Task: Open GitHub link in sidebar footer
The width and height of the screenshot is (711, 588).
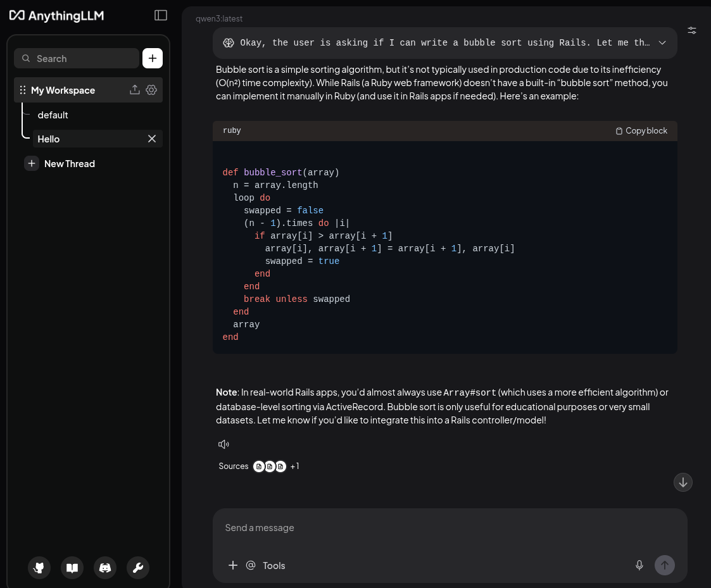Action: (39, 568)
